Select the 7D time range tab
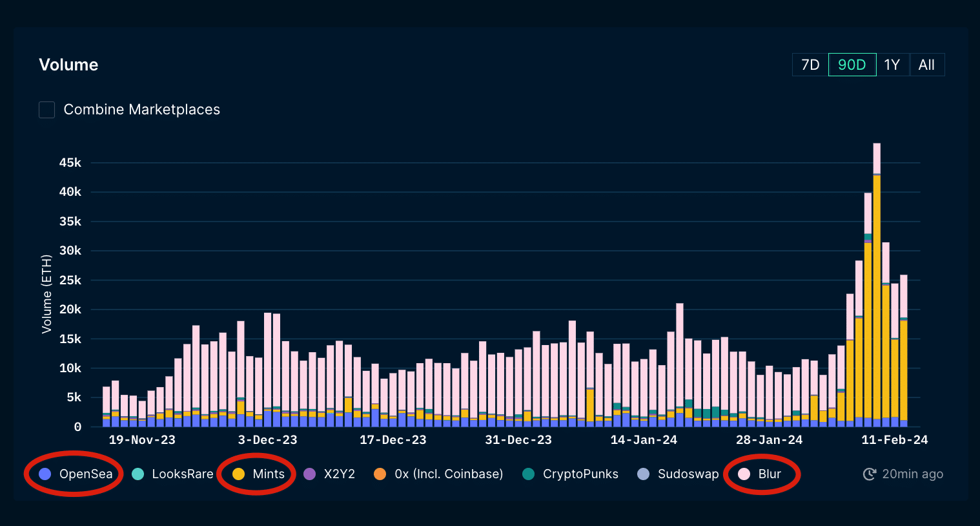 [x=810, y=65]
